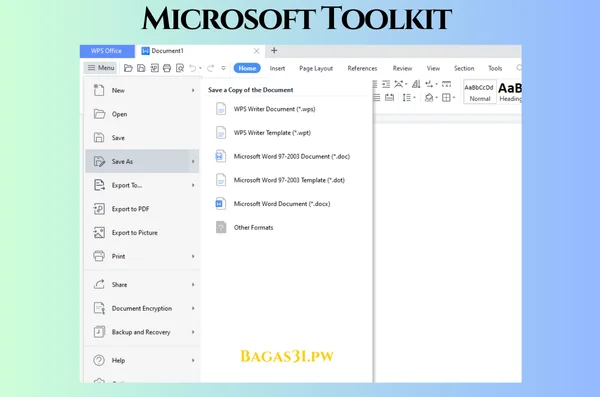Image resolution: width=600 pixels, height=397 pixels.
Task: Switch to the WPS Office tab
Action: point(107,51)
